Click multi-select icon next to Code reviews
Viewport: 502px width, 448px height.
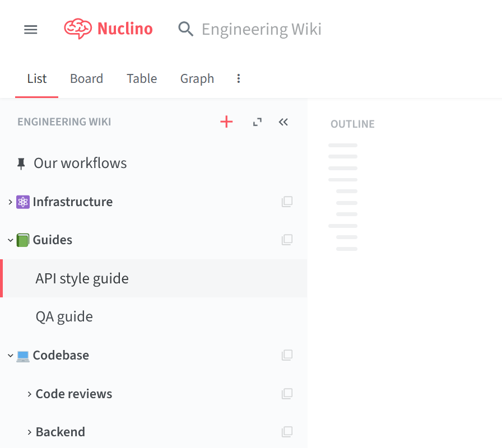pyautogui.click(x=287, y=394)
